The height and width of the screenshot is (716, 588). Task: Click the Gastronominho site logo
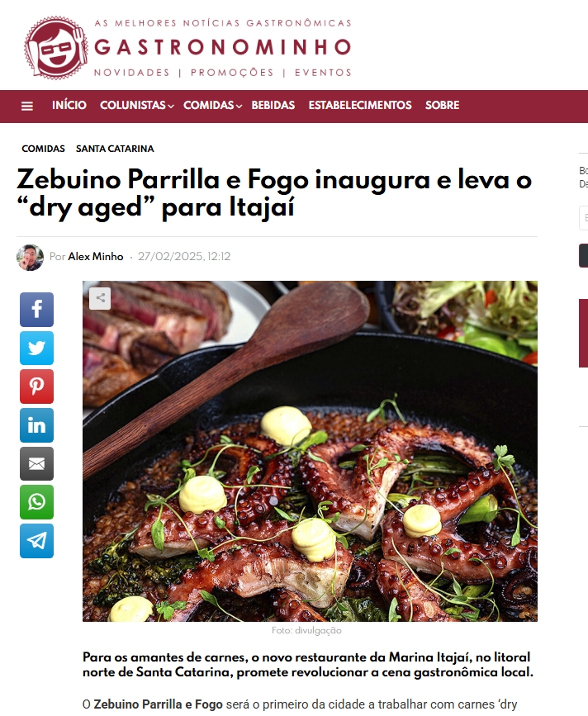click(x=187, y=48)
